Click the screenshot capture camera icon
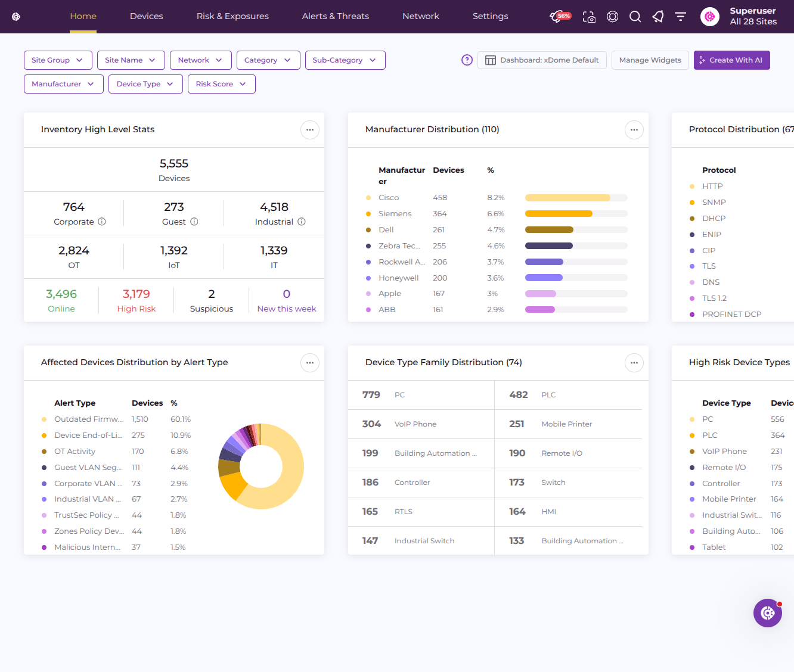The height and width of the screenshot is (672, 794). click(x=589, y=17)
